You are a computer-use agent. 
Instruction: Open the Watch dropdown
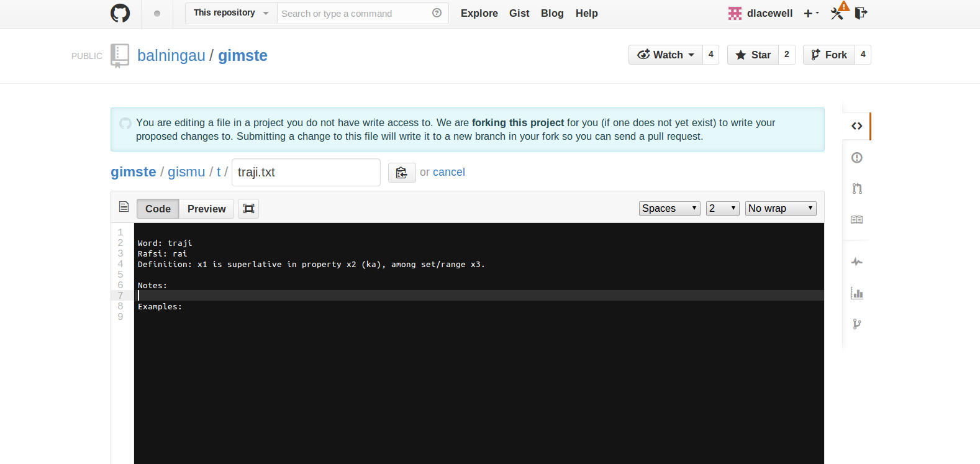(x=666, y=55)
